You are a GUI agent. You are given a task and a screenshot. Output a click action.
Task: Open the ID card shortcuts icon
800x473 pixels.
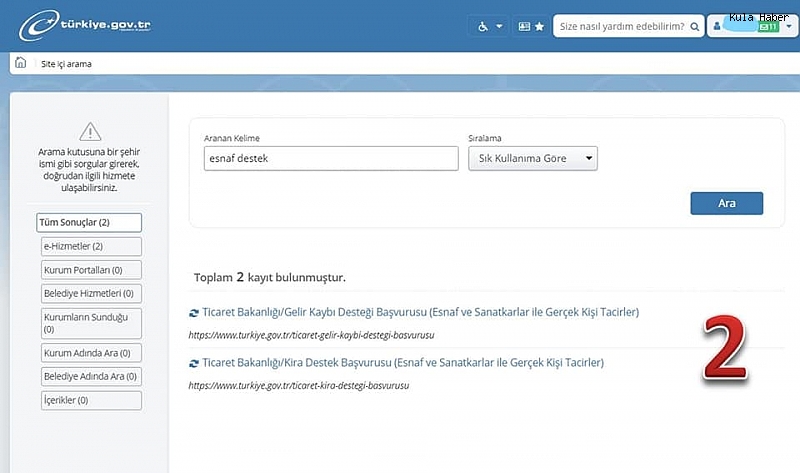click(x=524, y=27)
